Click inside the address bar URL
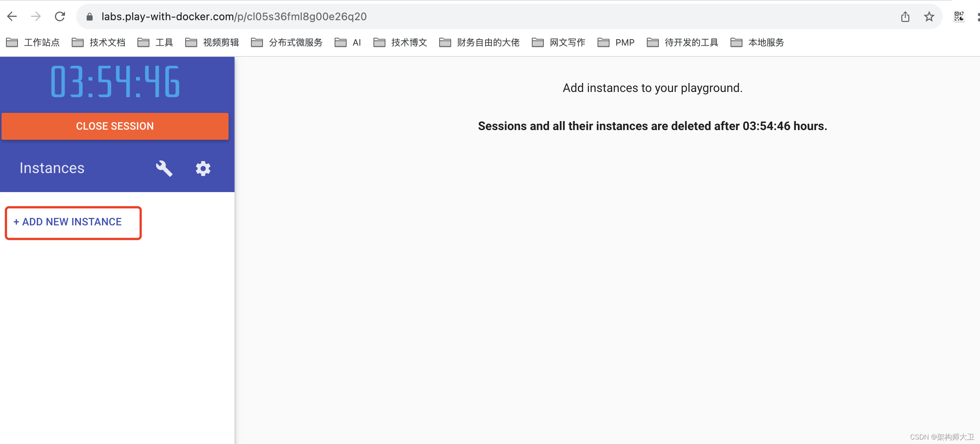Screen dimensions: 980x444 [233, 16]
